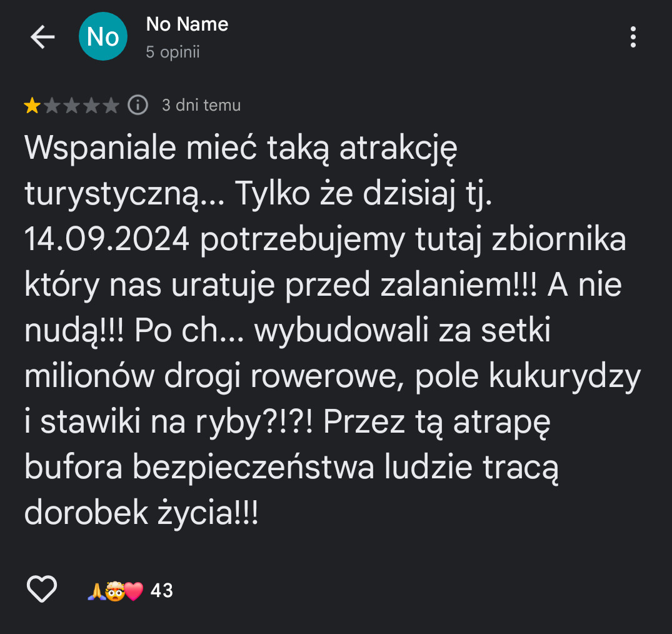
Task: Click the "3 dni temu" timestamp
Action: coord(201,105)
